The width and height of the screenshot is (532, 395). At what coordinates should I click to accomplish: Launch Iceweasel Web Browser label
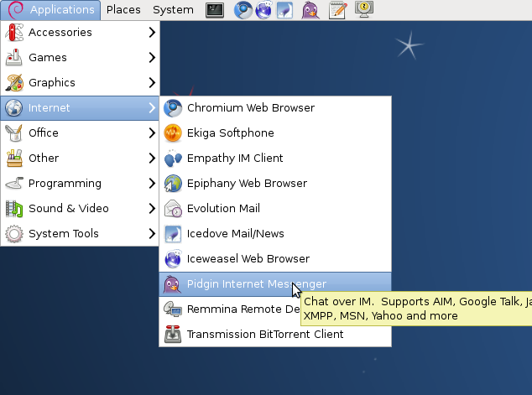248,258
